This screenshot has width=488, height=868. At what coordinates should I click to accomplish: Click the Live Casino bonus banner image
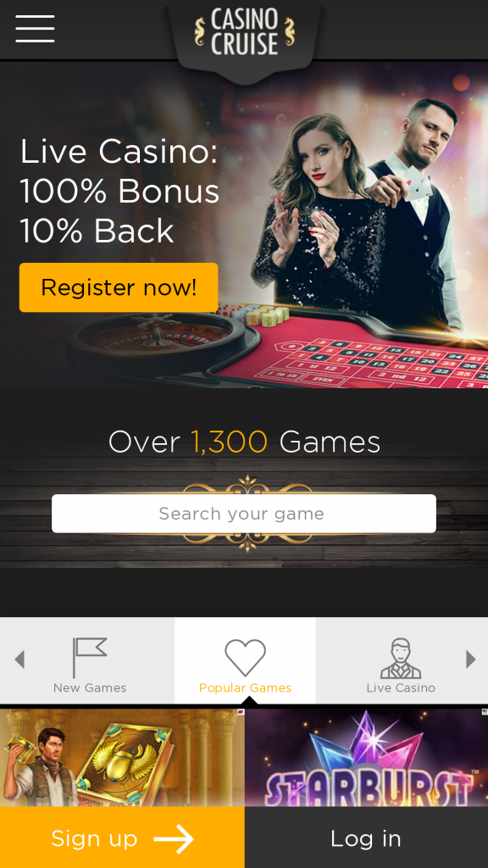click(244, 224)
